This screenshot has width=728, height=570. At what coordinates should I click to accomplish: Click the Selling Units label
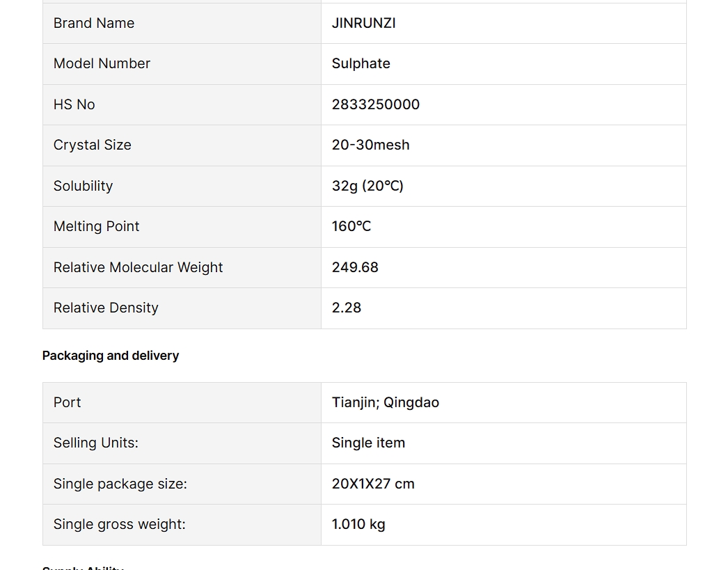coord(95,443)
